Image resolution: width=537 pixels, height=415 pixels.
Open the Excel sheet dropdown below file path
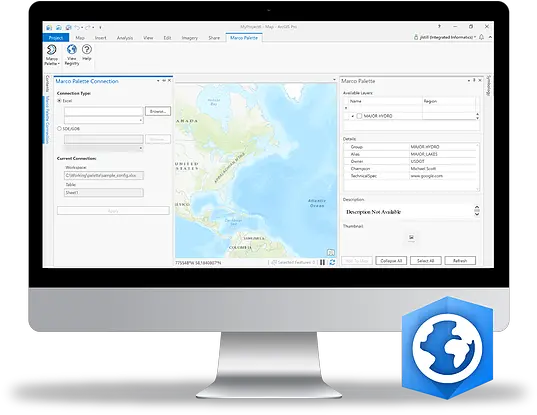coord(104,120)
